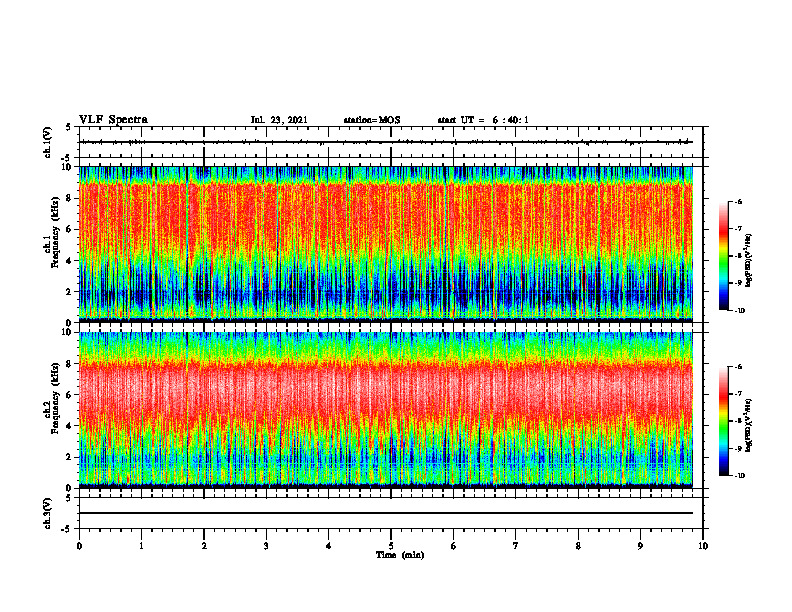The height and width of the screenshot is (612, 792).
Task: Click the ch.1 spectrogram color scale bar
Action: pyautogui.click(x=724, y=256)
